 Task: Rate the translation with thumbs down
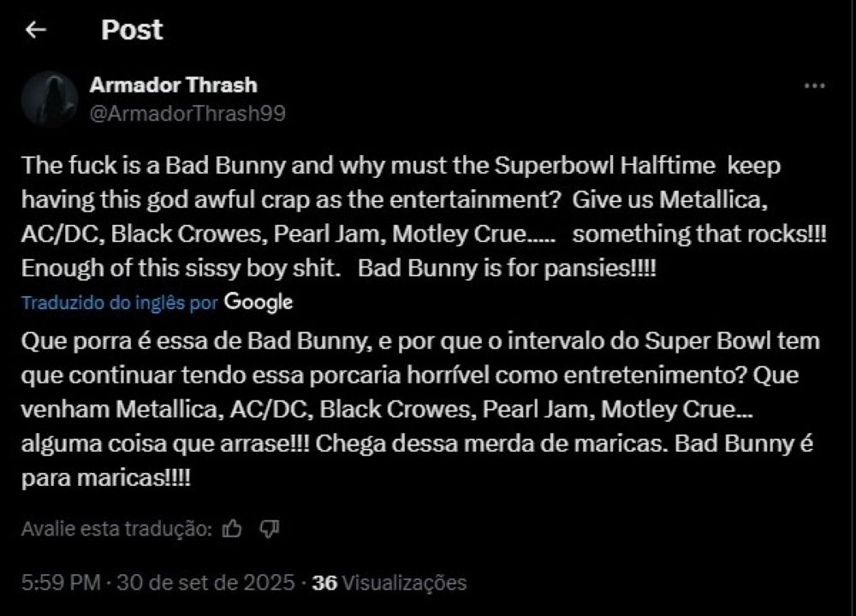(269, 528)
